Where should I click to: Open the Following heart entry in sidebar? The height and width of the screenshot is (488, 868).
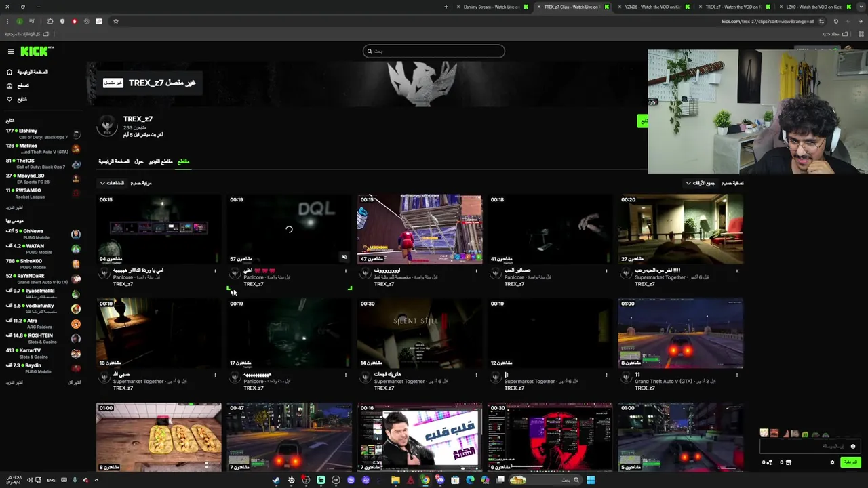coord(17,99)
